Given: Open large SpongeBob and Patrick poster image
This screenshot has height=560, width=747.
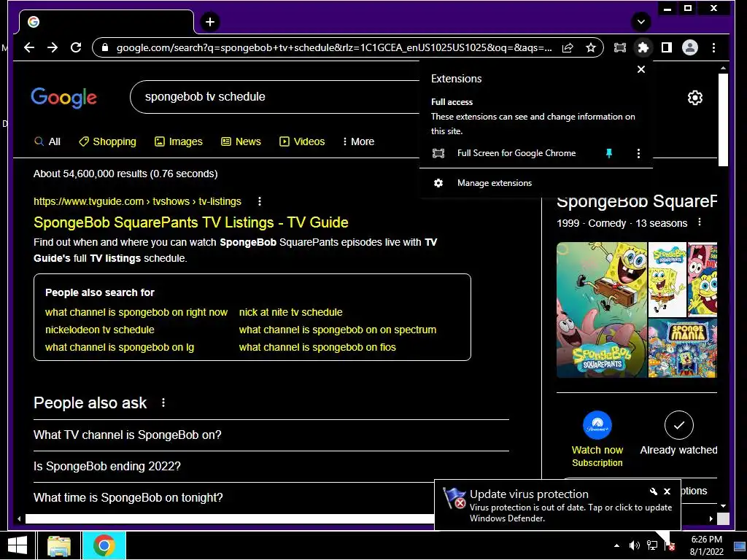Looking at the screenshot, I should click(602, 310).
